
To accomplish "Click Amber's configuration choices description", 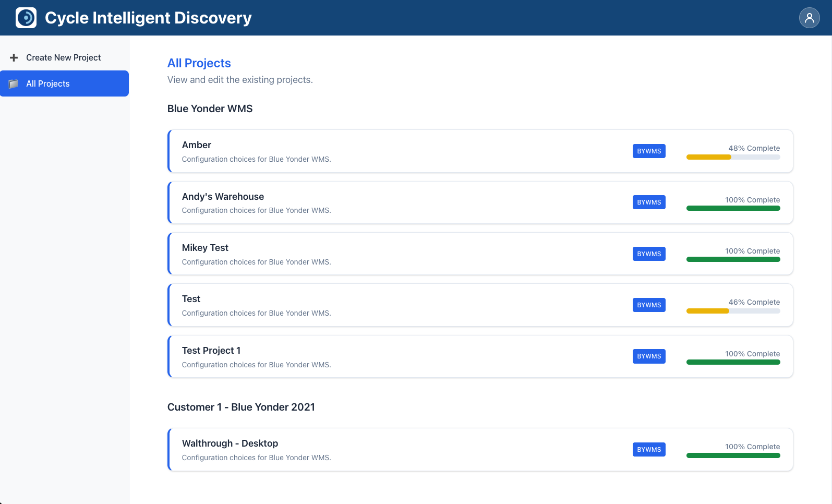I will [256, 159].
